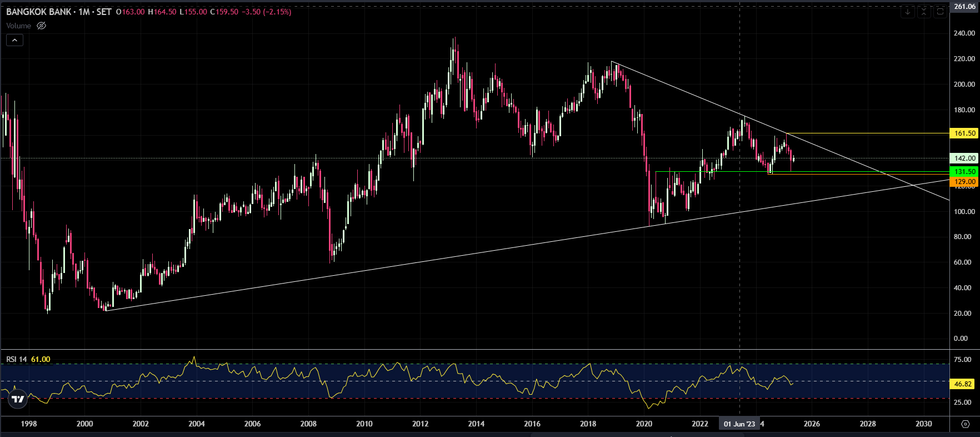
Task: Click the open price O163.00 value
Action: tap(130, 12)
